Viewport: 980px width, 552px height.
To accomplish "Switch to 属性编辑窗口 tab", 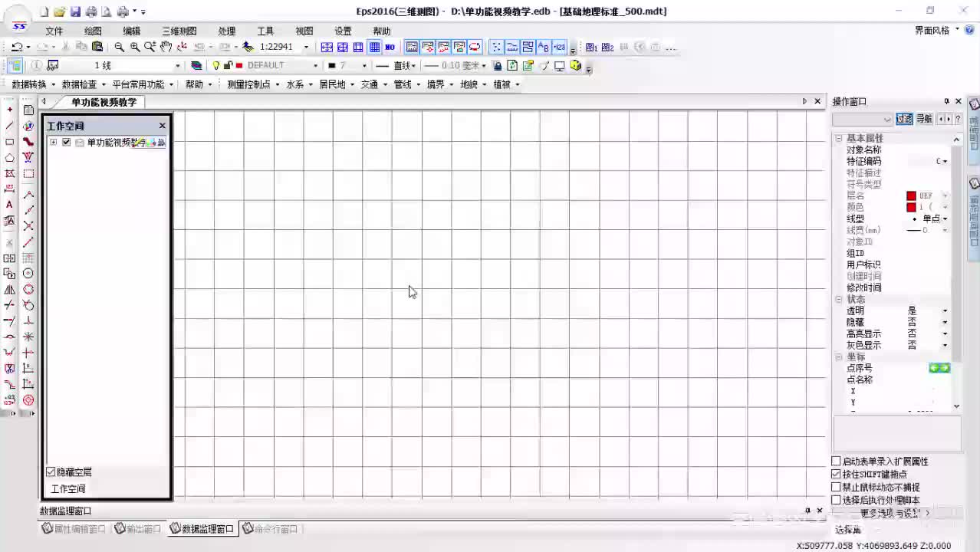I will (x=74, y=529).
